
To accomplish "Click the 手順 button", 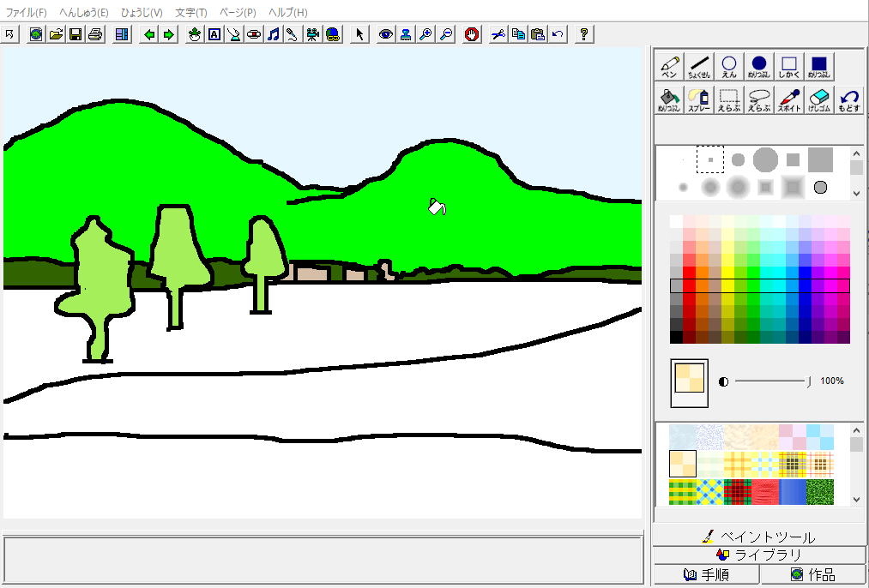I will pyautogui.click(x=706, y=575).
